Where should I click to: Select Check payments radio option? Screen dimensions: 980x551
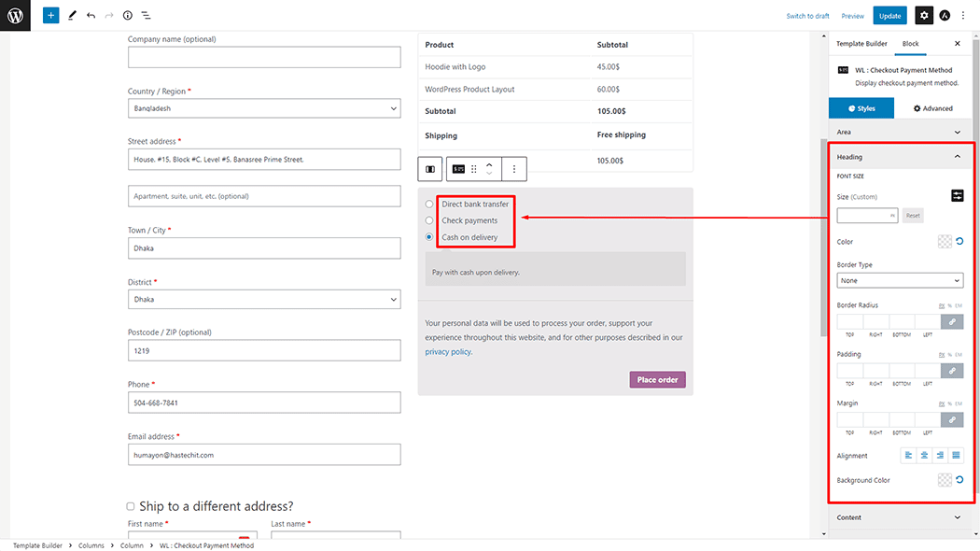pyautogui.click(x=429, y=220)
